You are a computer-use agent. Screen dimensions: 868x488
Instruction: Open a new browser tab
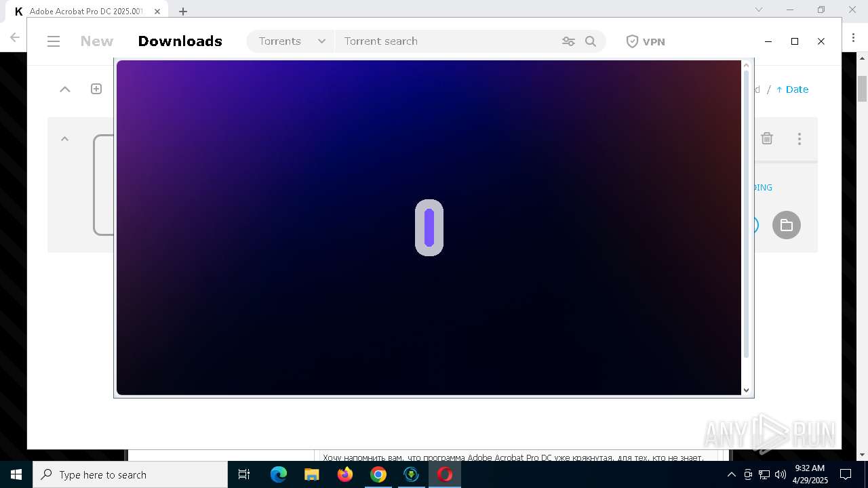[183, 11]
